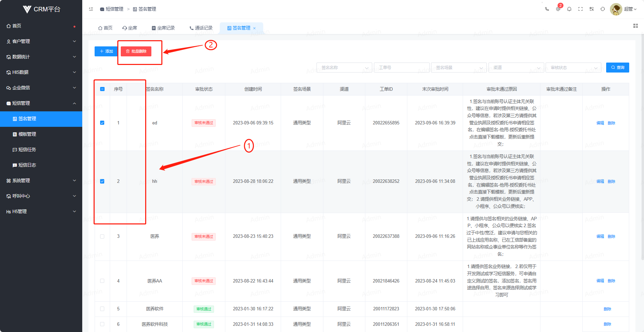Click the 模板管理 icon in sidebar
The height and width of the screenshot is (332, 644).
[15, 134]
